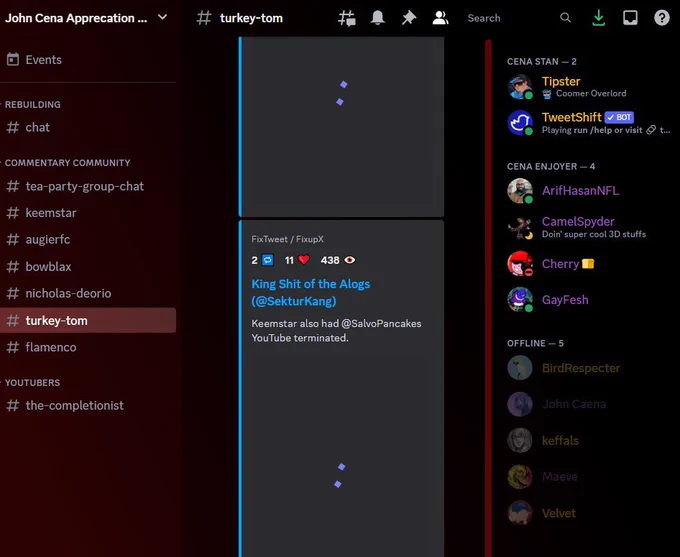This screenshot has height=557, width=680.
Task: Collapse the REBUILDING category
Action: click(33, 105)
